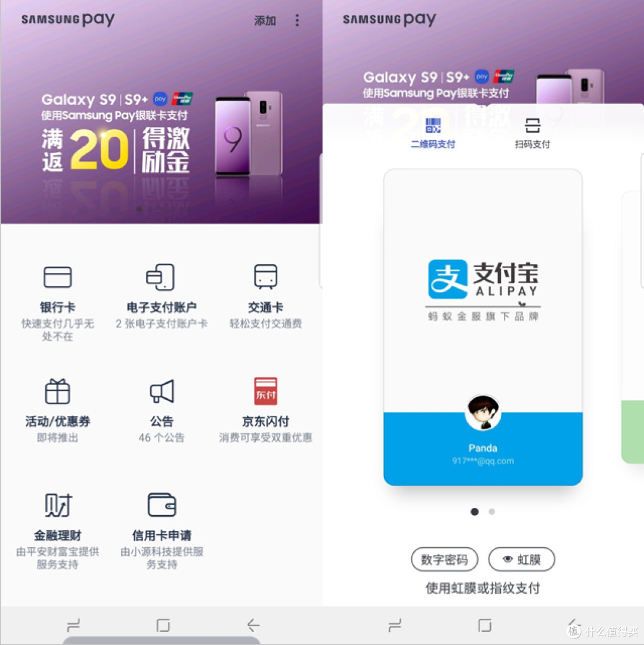The height and width of the screenshot is (645, 644).
Task: Tap the Panda profile avatar
Action: coord(482,413)
